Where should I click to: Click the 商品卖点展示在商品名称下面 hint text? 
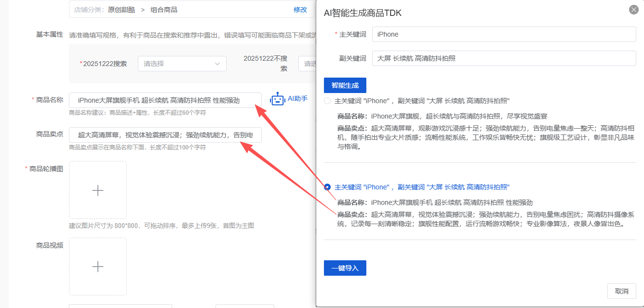137,147
